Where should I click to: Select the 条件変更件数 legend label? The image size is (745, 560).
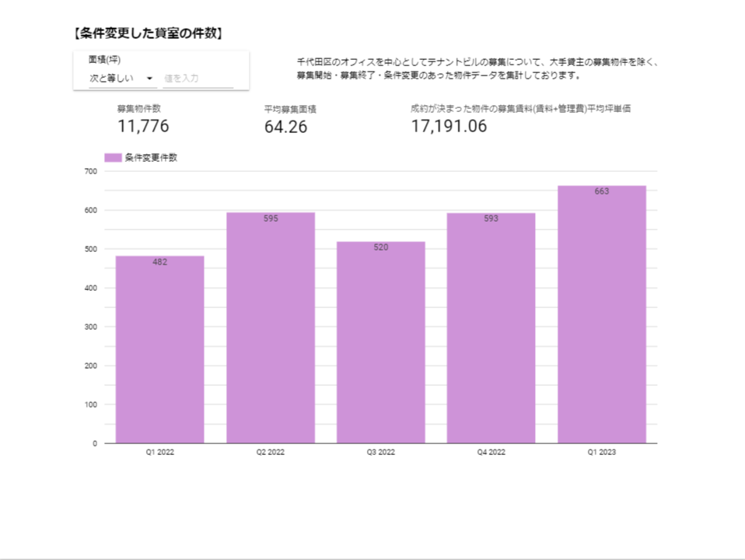(151, 158)
